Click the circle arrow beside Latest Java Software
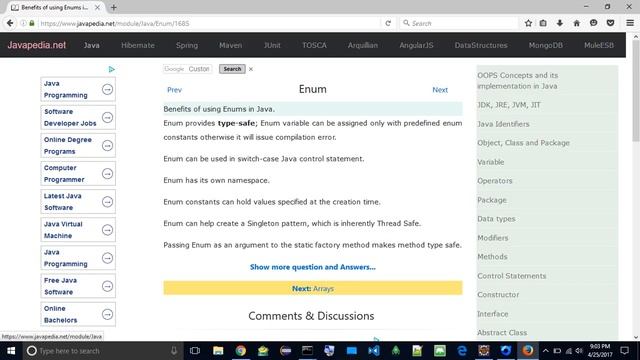Viewport: 640px width, 360px height. [x=107, y=202]
